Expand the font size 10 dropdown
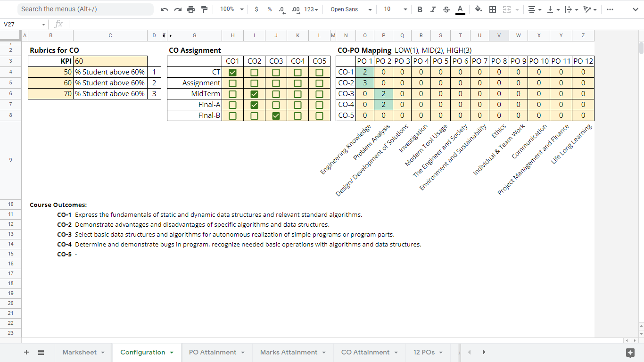 point(395,9)
